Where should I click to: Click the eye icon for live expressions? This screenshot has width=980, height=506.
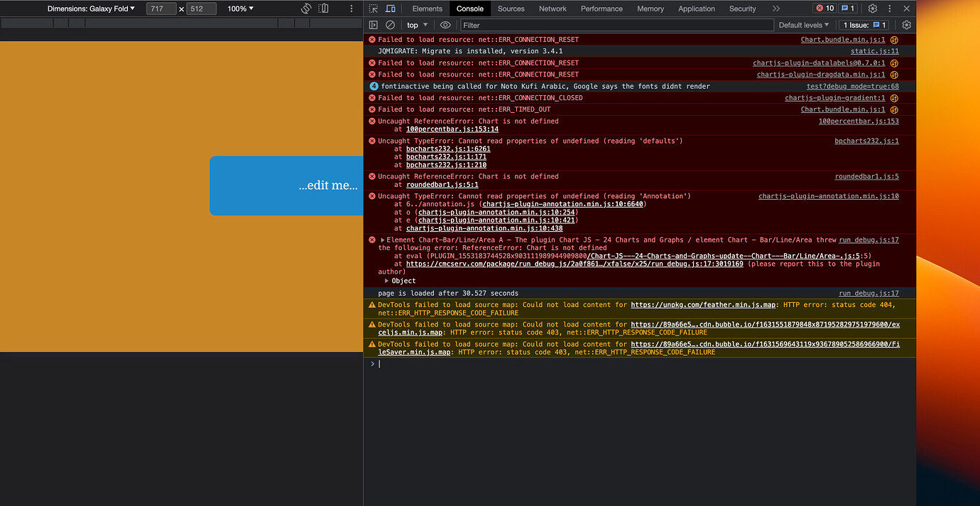pyautogui.click(x=445, y=25)
